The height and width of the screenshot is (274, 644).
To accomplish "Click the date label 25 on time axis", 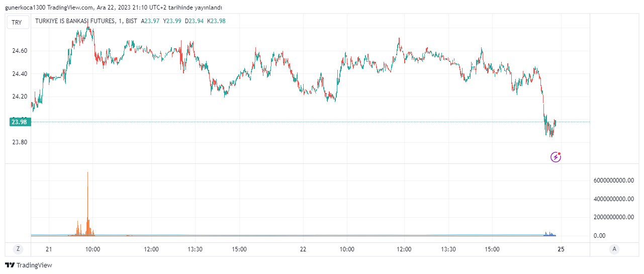I will (561, 249).
